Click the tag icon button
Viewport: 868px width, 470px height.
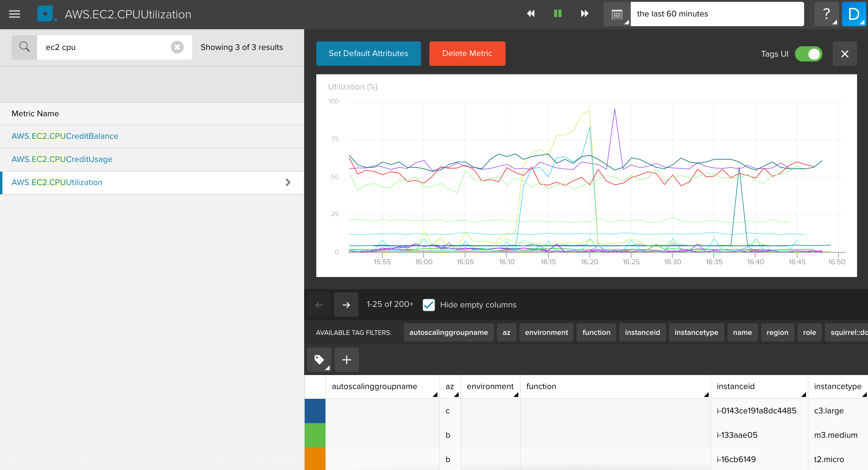(319, 360)
